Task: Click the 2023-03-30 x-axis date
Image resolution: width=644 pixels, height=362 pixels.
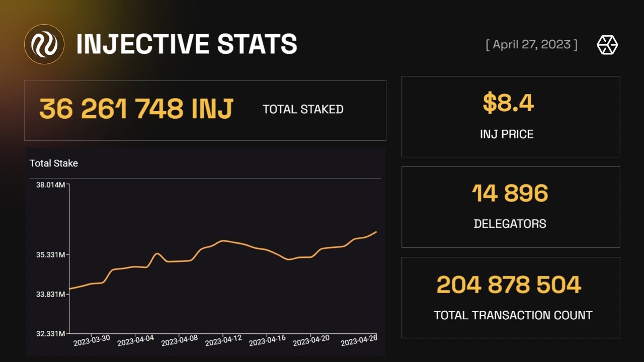Action: click(92, 340)
